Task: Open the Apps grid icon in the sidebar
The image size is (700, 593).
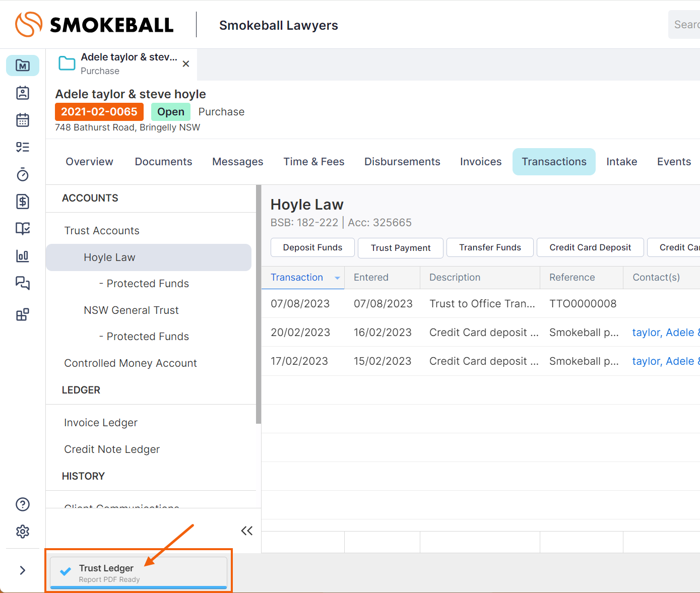Action: pos(23,315)
